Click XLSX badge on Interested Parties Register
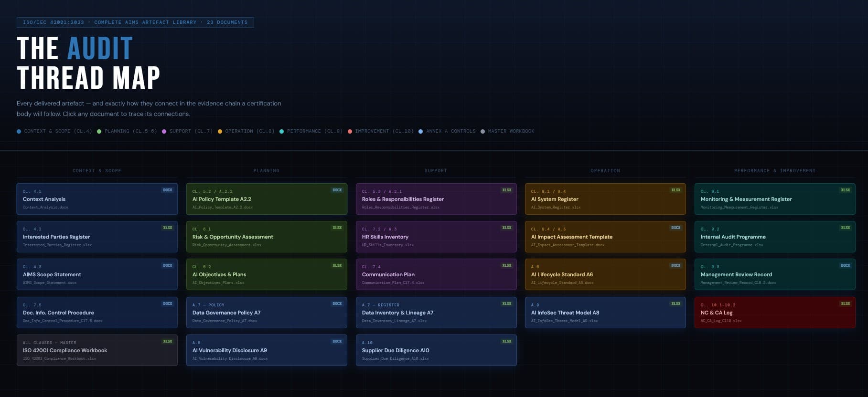 pos(167,228)
